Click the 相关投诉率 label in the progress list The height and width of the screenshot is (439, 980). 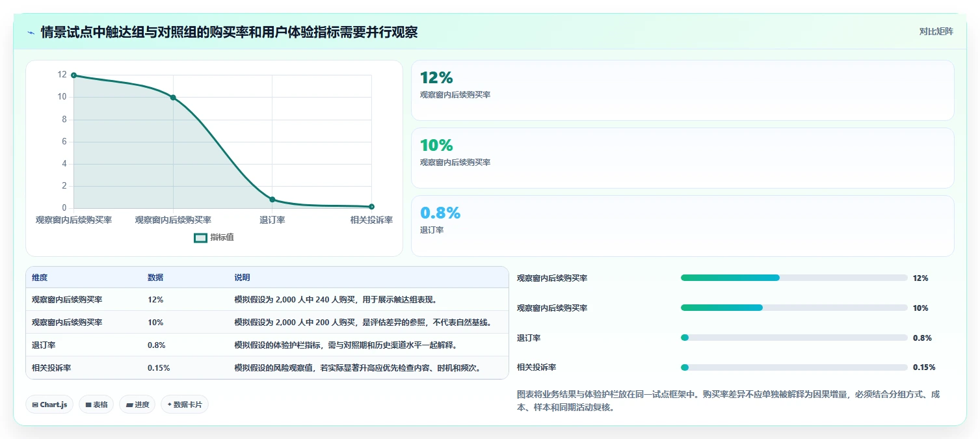(536, 367)
